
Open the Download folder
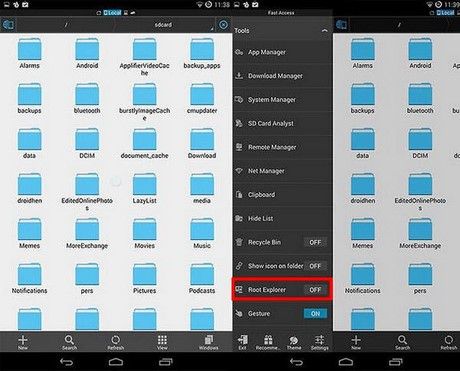pos(202,143)
